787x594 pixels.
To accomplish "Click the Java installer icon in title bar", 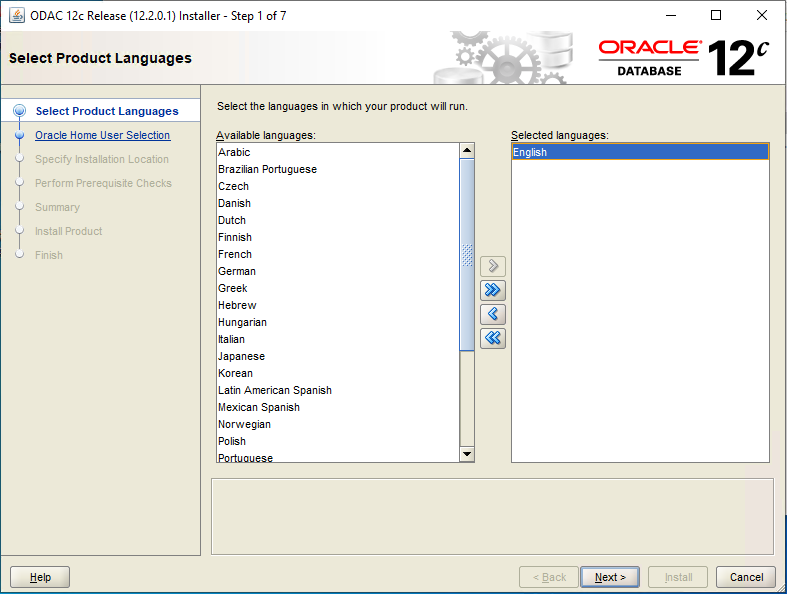I will (17, 16).
